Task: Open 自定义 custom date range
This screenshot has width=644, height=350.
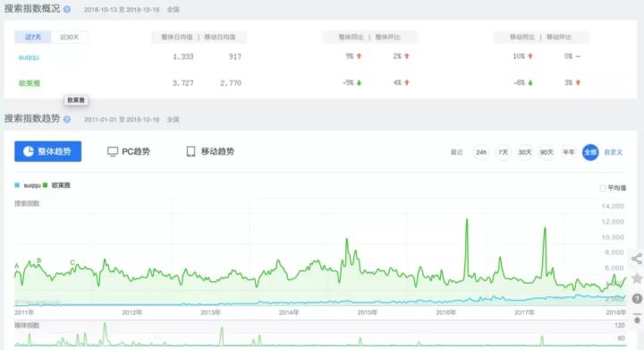Action: pos(614,152)
